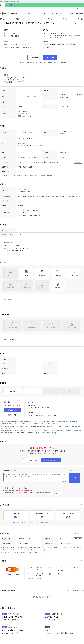Click the 면접 selection method box
Image resolution: width=84 pixels, height=644 pixels.
pos(32,391)
